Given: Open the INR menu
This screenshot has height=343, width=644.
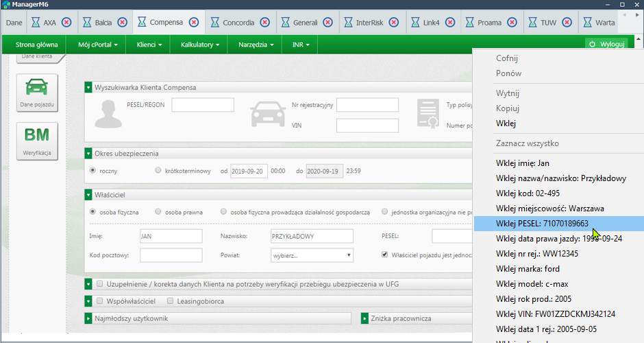Looking at the screenshot, I should coord(301,45).
